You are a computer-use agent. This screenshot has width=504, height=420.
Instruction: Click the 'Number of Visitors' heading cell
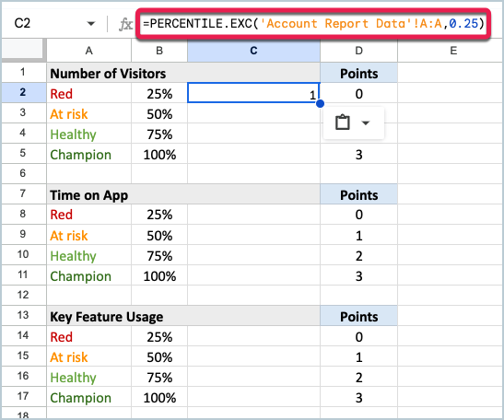183,73
